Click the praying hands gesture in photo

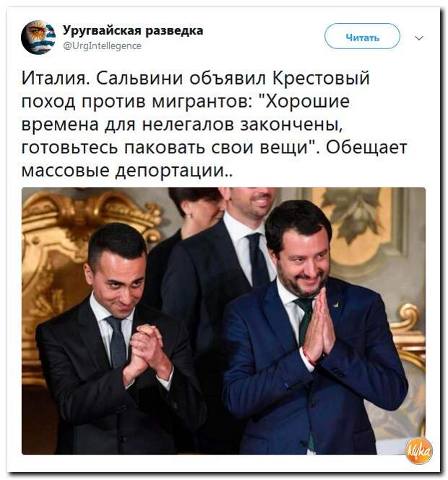point(319,326)
